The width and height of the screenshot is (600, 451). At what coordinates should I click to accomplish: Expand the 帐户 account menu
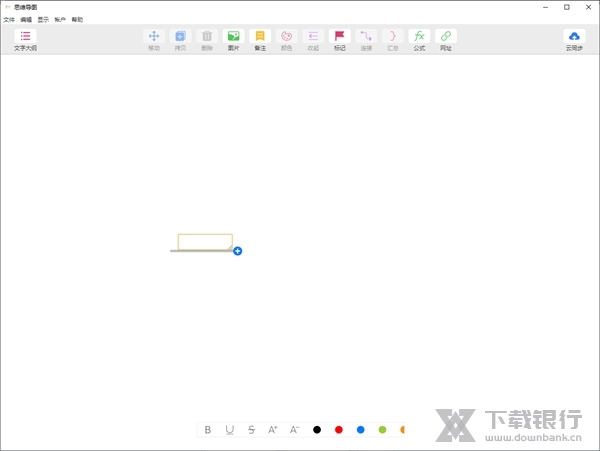point(60,19)
